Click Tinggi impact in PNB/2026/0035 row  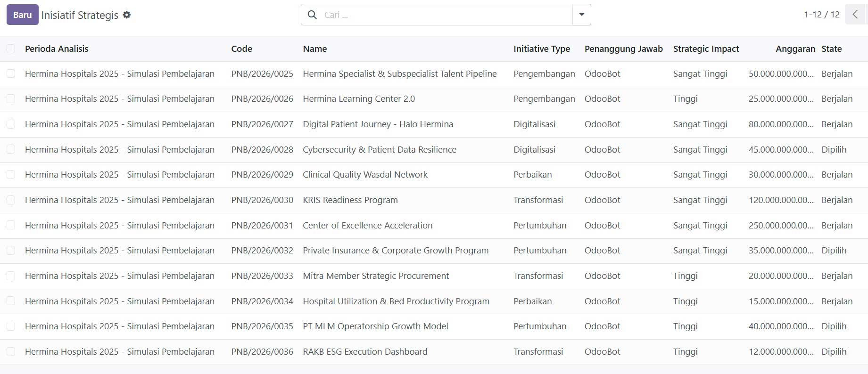[x=685, y=326]
